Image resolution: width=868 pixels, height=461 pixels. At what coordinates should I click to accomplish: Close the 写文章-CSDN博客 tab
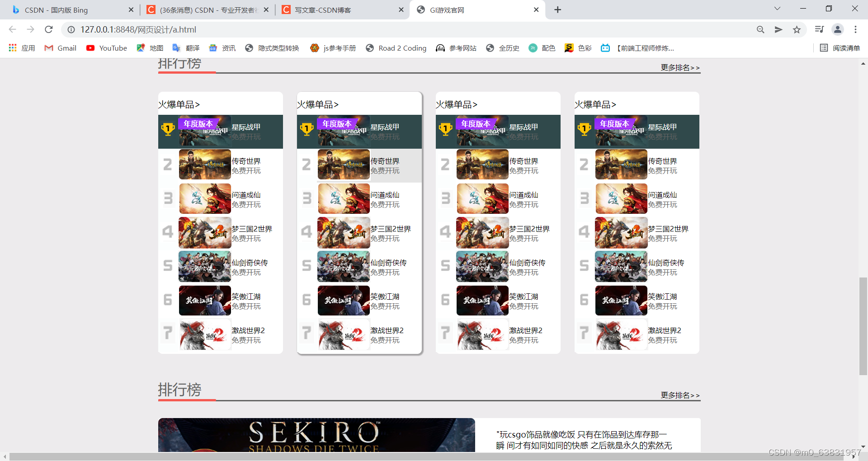(x=401, y=9)
